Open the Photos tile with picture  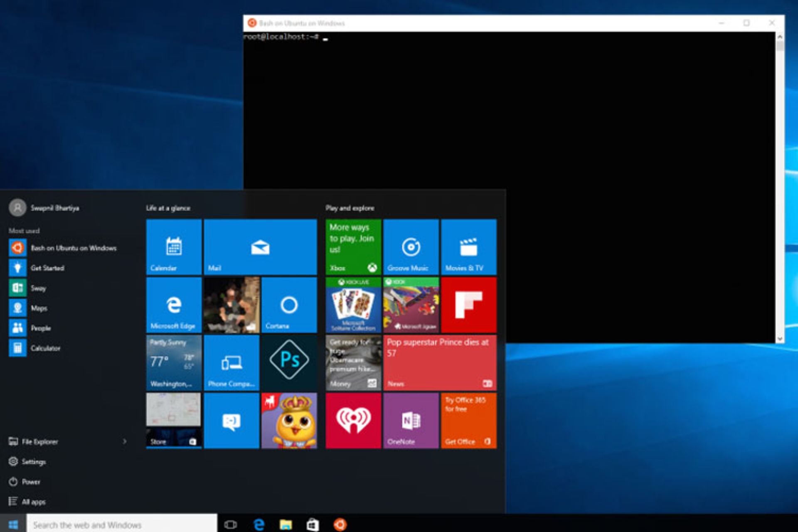(232, 305)
